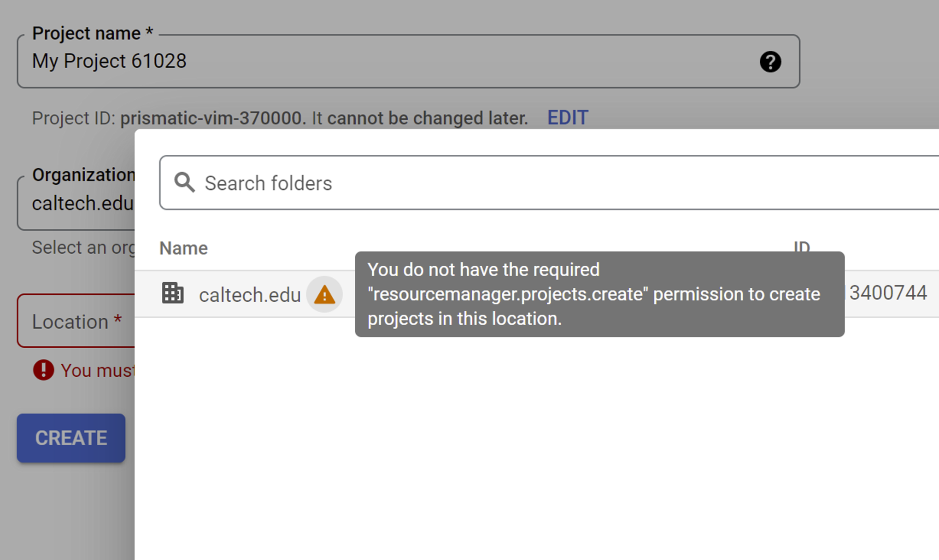Open the EDIT link for Project ID
This screenshot has width=939, height=560.
(568, 118)
